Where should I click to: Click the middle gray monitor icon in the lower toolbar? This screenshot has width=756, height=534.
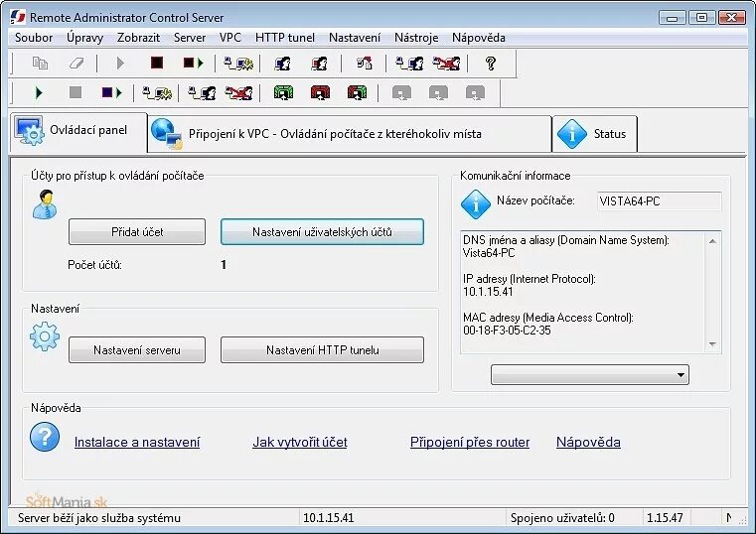[x=438, y=92]
